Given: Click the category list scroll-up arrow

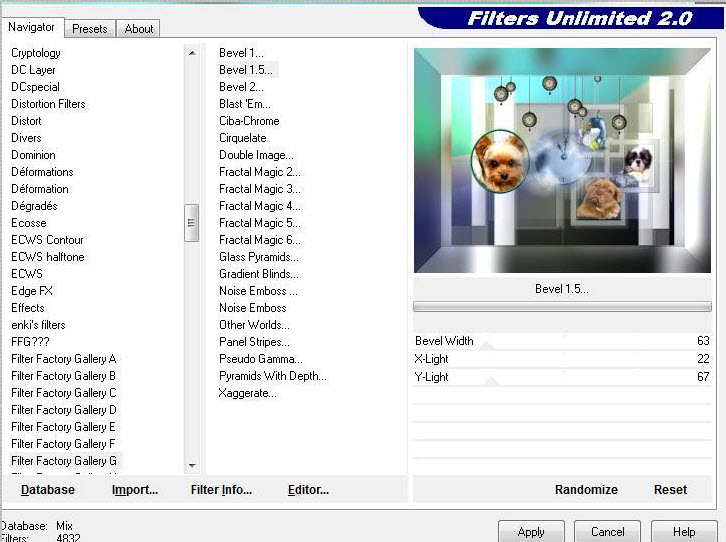Looking at the screenshot, I should click(x=192, y=53).
